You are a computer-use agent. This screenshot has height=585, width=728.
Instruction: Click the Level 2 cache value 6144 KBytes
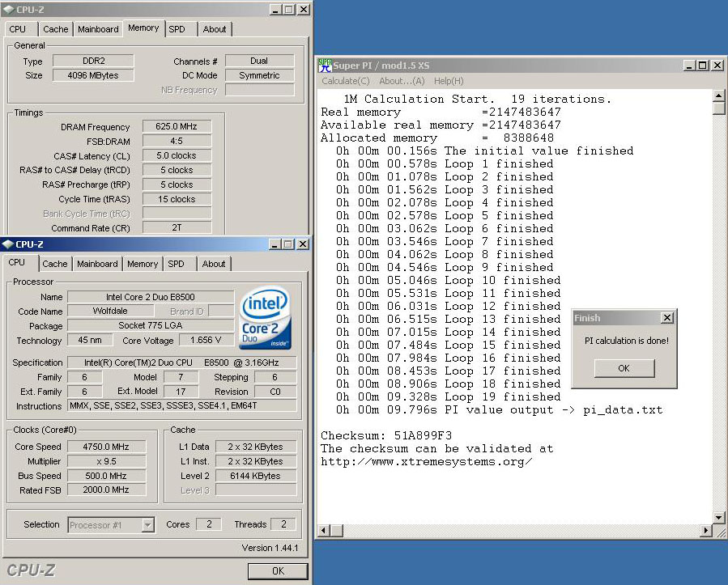pyautogui.click(x=255, y=476)
